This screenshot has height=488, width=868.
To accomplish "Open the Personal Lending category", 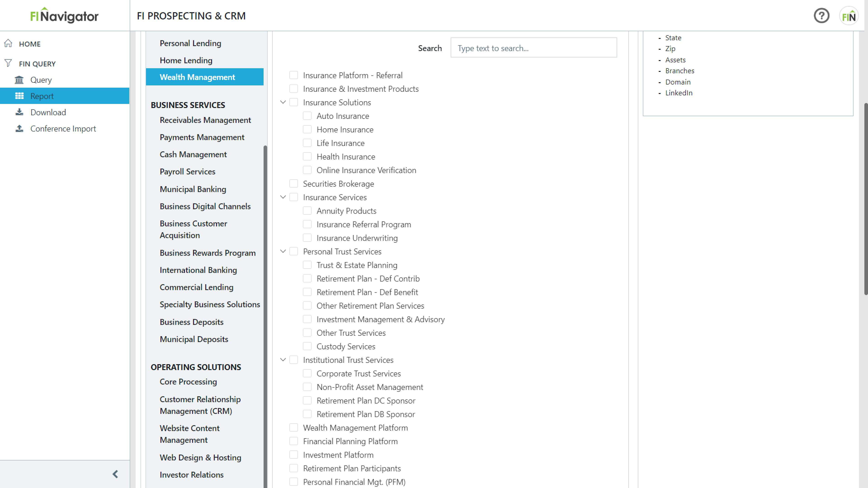I will (190, 43).
